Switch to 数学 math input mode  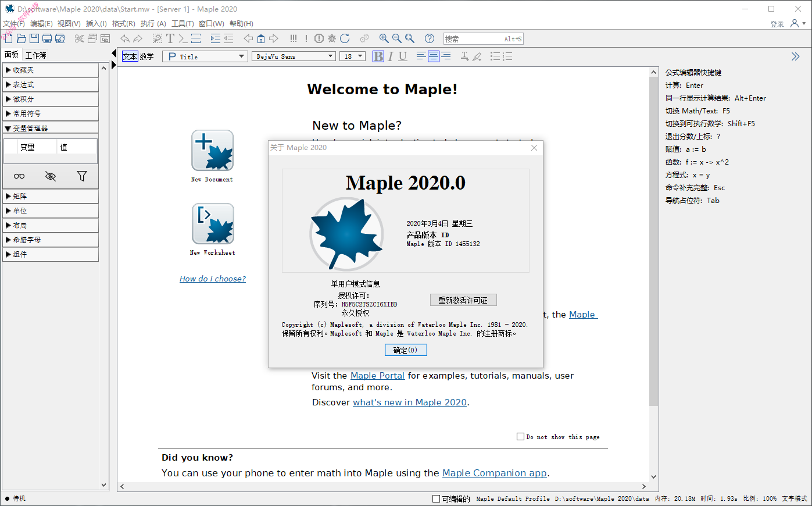(x=146, y=56)
